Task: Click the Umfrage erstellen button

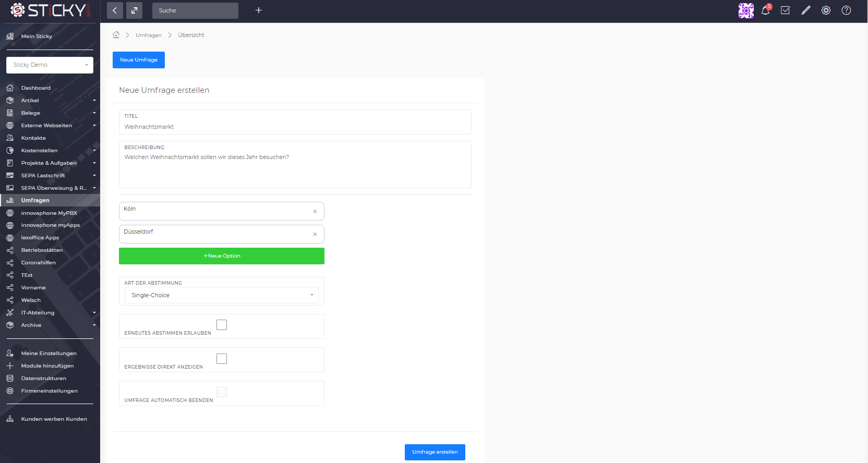Action: [435, 452]
